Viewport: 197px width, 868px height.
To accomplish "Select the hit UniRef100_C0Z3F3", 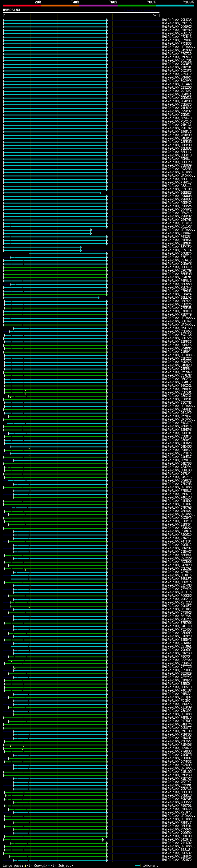I will pos(177,71).
